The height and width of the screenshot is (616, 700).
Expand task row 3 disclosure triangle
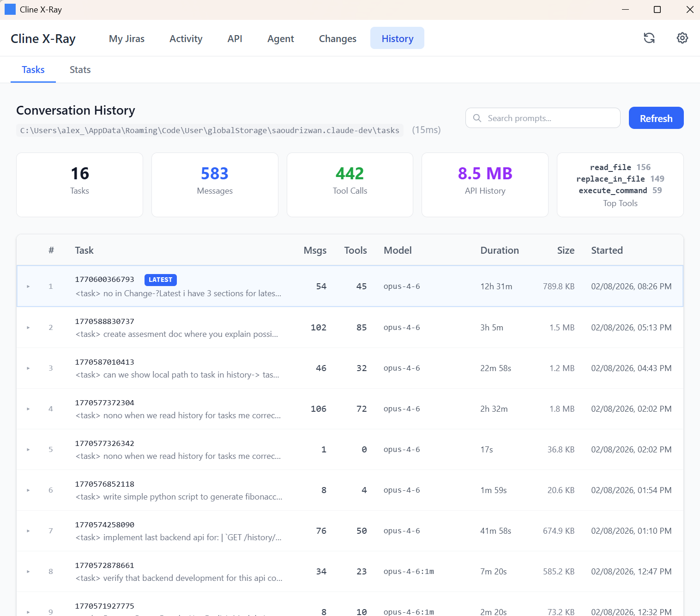(28, 368)
